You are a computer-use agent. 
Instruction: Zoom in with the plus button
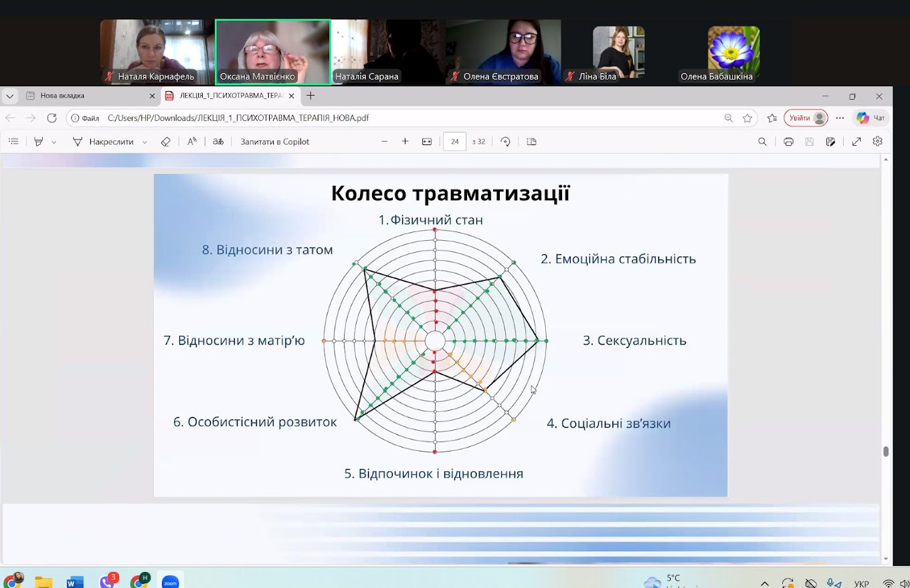tap(405, 142)
